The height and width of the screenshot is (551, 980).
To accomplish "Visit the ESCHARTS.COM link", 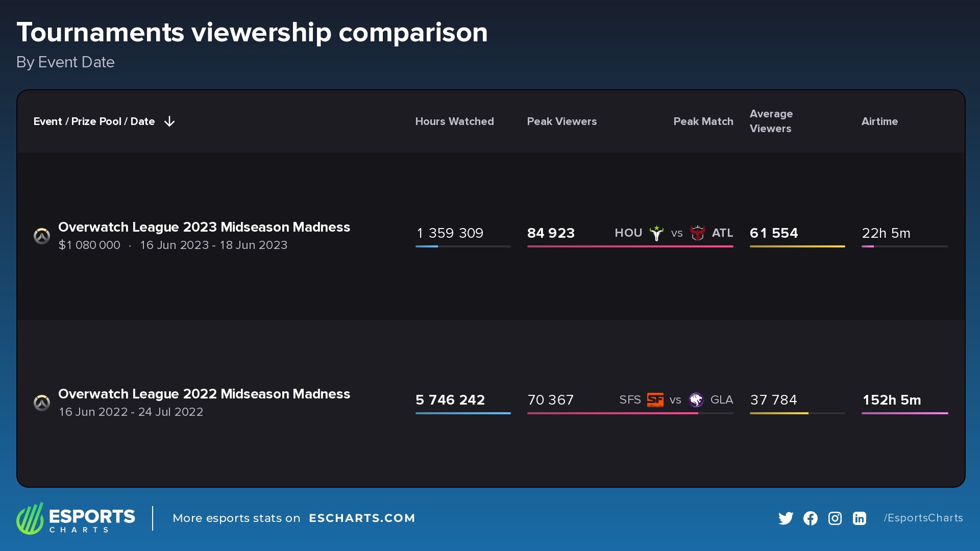I will coord(362,518).
